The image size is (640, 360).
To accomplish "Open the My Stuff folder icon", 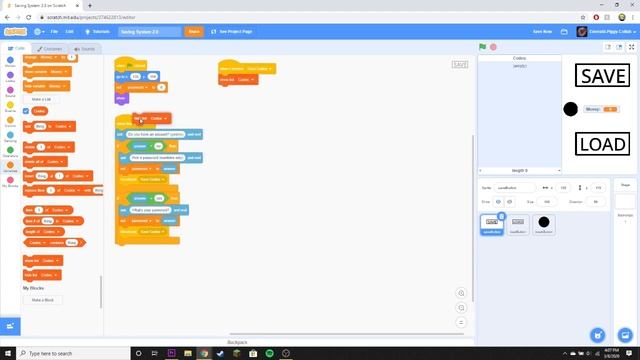I will (x=564, y=31).
